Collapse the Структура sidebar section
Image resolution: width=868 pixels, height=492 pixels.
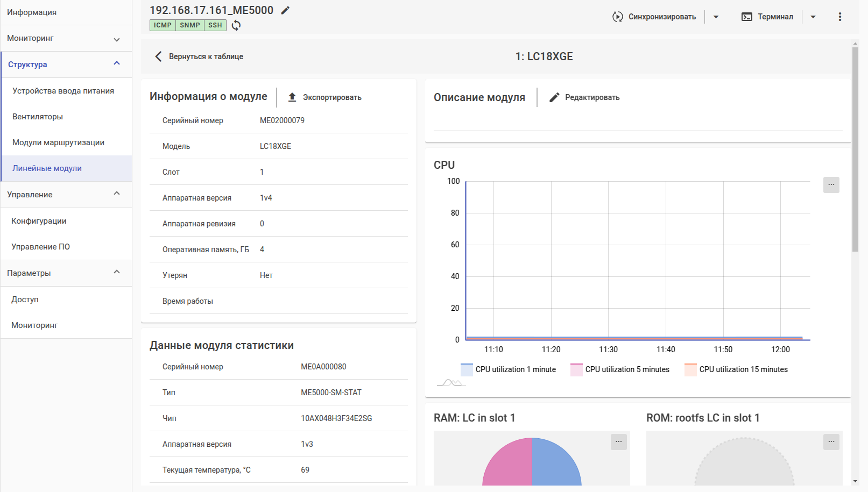(x=117, y=64)
